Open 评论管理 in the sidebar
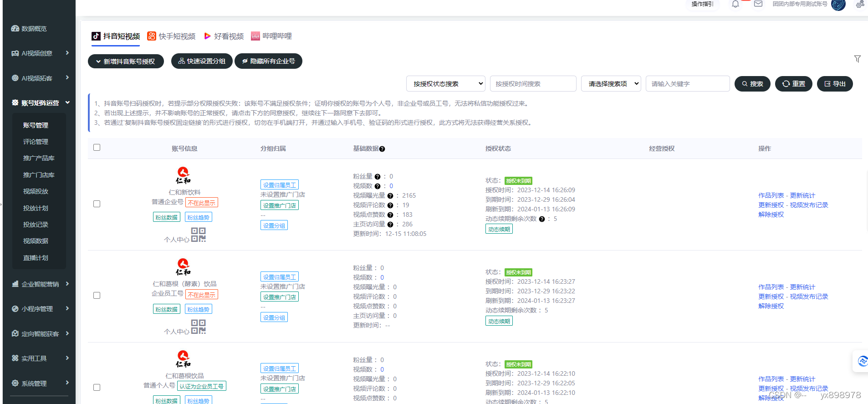 coord(36,142)
